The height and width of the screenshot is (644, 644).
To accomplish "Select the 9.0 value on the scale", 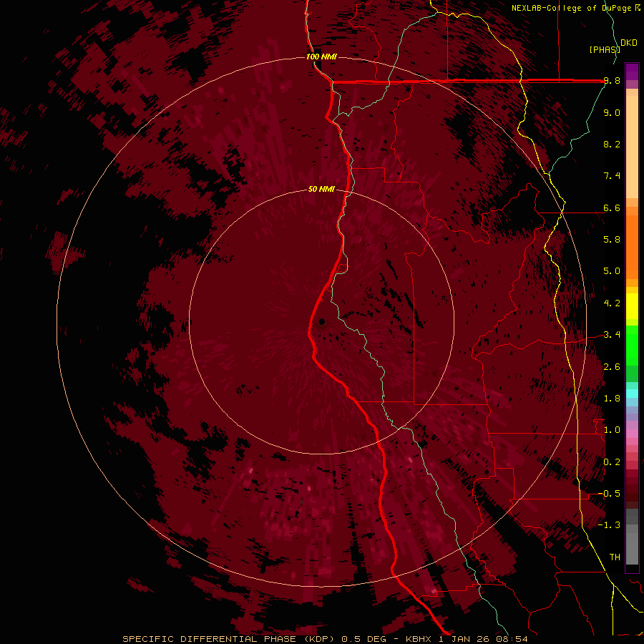I will tap(612, 112).
